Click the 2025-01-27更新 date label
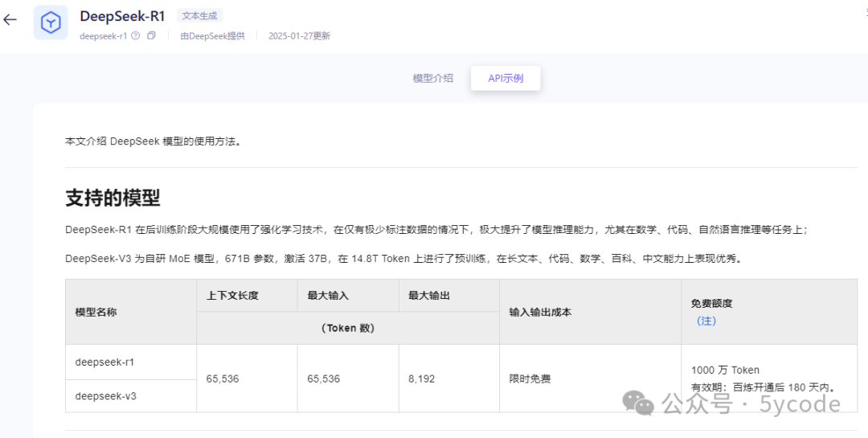 click(299, 36)
